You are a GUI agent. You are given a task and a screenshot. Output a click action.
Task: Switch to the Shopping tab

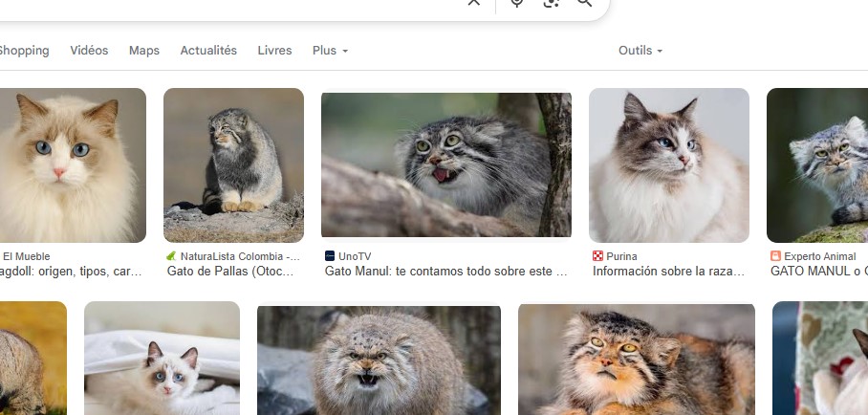click(x=24, y=51)
